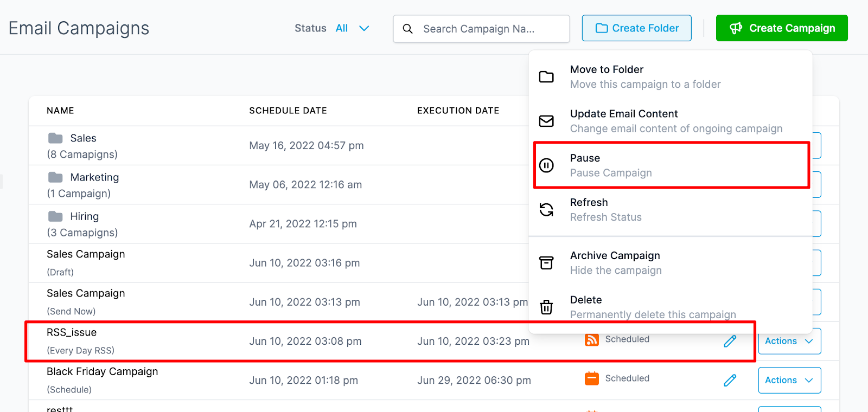
Task: Click the Create Campaign button
Action: click(x=782, y=28)
